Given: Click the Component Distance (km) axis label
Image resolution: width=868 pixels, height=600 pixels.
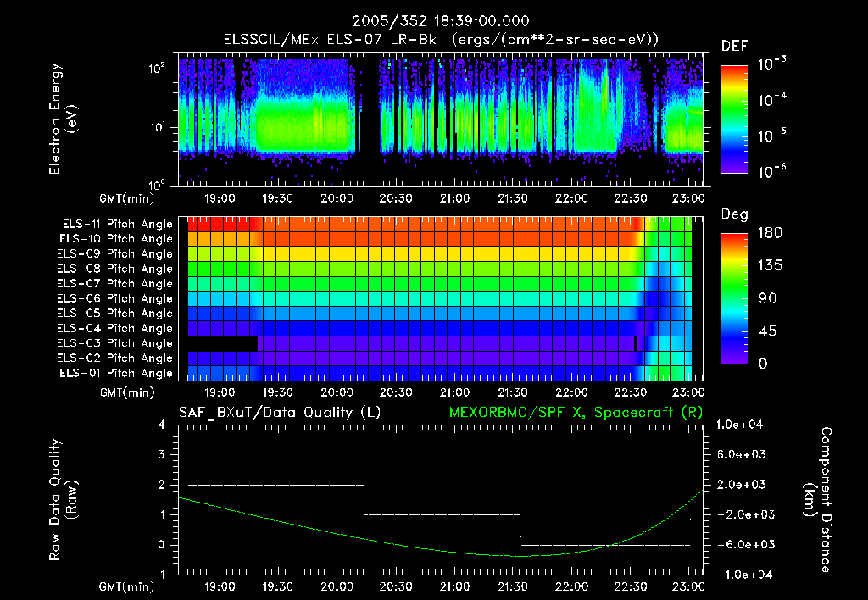Looking at the screenshot, I should (818, 500).
